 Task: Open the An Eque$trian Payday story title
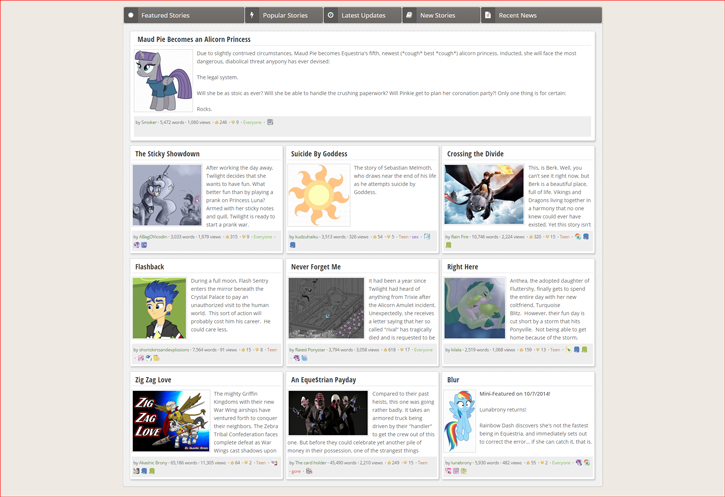pos(324,380)
